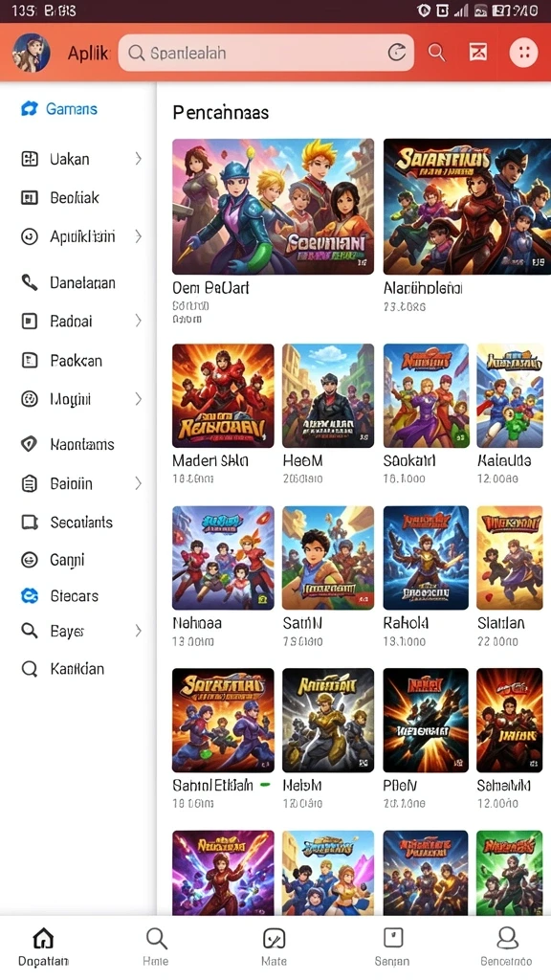
Task: Open the Saokatrl game cover
Action: (x=426, y=395)
